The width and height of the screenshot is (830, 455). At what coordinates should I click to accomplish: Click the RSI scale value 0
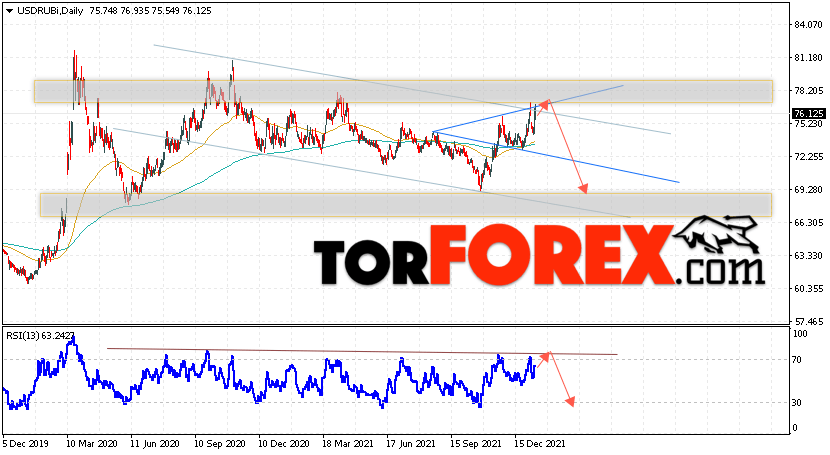click(x=795, y=428)
